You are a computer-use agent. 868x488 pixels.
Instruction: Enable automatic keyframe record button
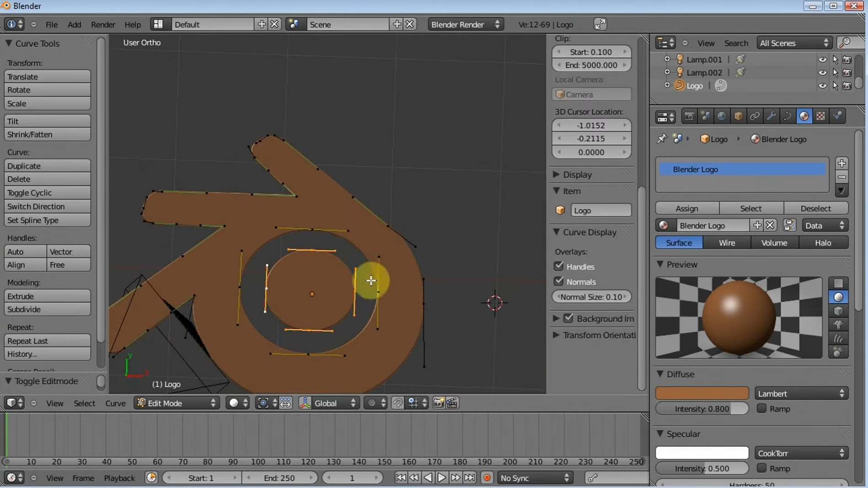[487, 478]
